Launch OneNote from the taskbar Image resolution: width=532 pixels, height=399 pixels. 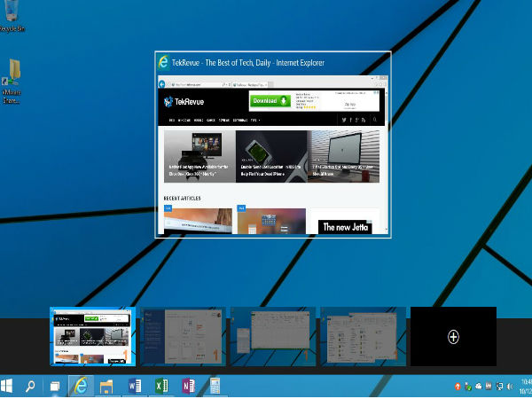[188, 386]
